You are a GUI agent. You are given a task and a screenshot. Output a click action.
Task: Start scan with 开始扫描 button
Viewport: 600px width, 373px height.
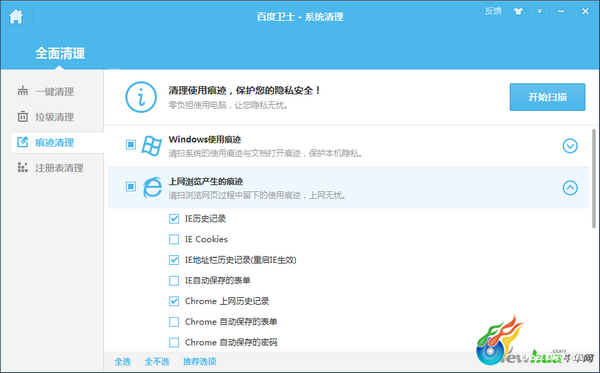(x=547, y=97)
